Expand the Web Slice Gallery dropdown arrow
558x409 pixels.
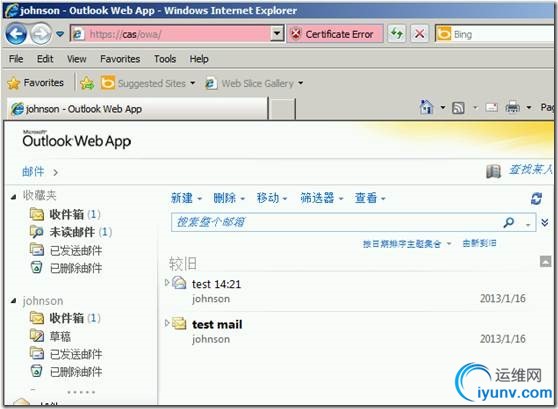(x=301, y=83)
